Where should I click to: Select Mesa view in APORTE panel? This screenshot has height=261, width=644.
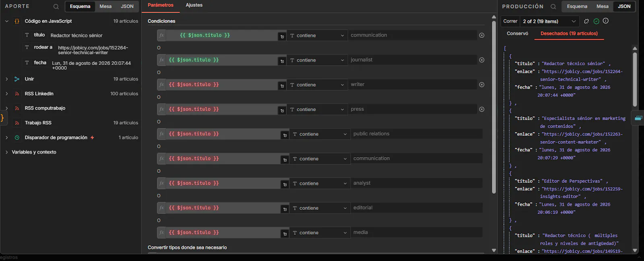point(105,6)
